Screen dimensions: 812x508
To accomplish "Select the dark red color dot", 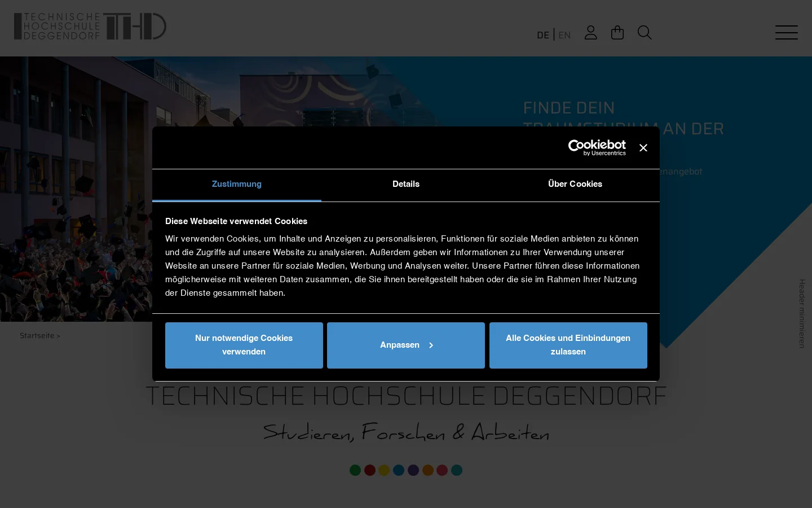I will coord(370,470).
